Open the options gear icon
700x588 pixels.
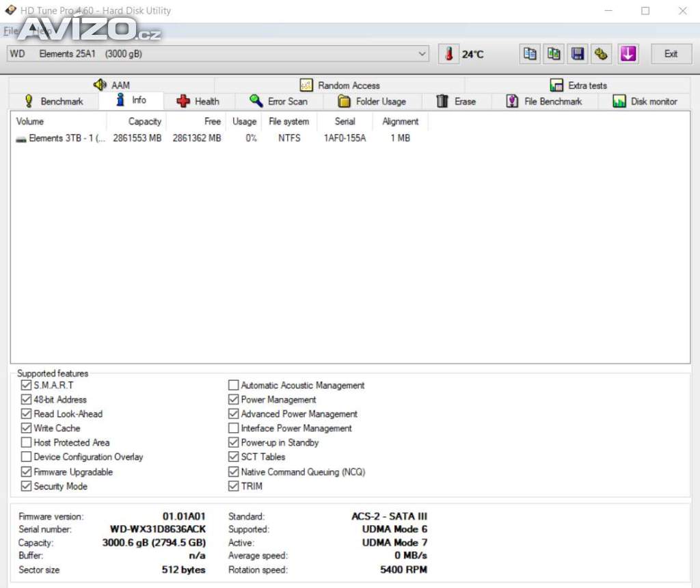coord(602,54)
